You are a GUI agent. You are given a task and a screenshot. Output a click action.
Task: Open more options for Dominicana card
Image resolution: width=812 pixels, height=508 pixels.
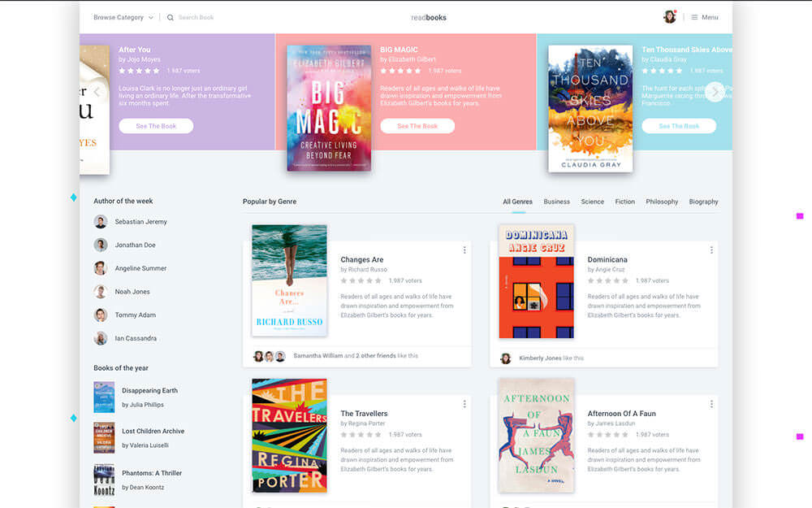click(x=711, y=250)
